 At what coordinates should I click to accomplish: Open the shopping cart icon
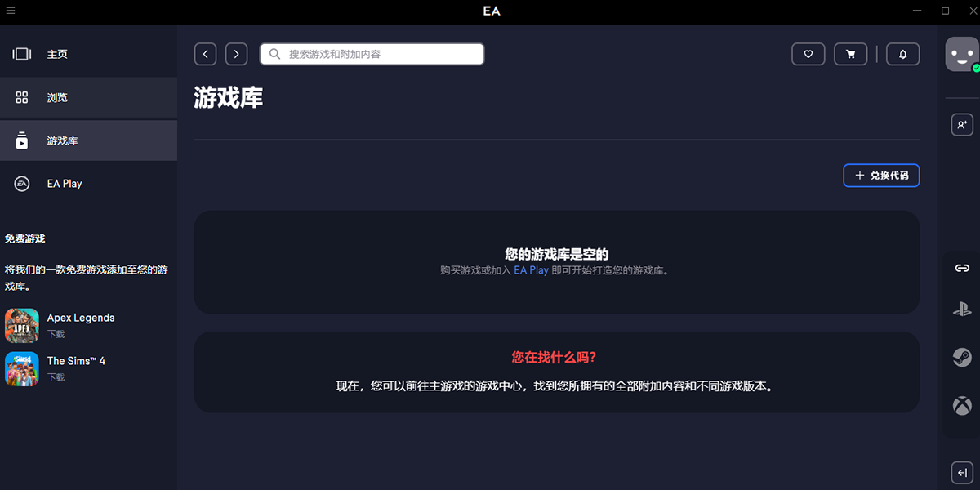pyautogui.click(x=851, y=54)
